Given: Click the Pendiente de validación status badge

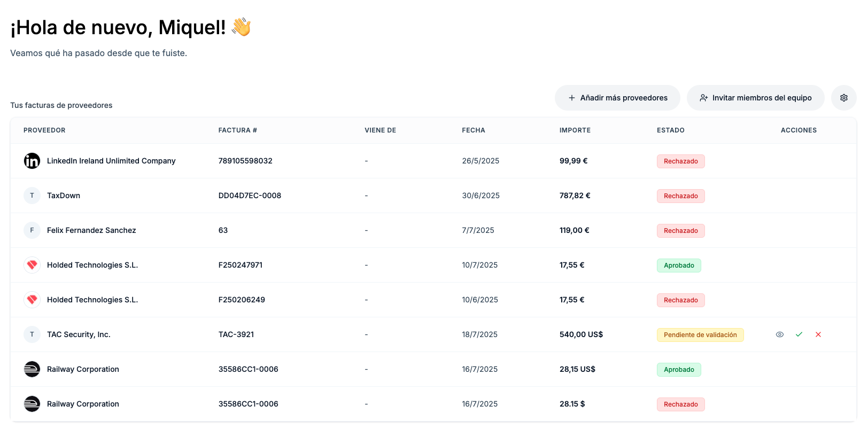Looking at the screenshot, I should 700,335.
